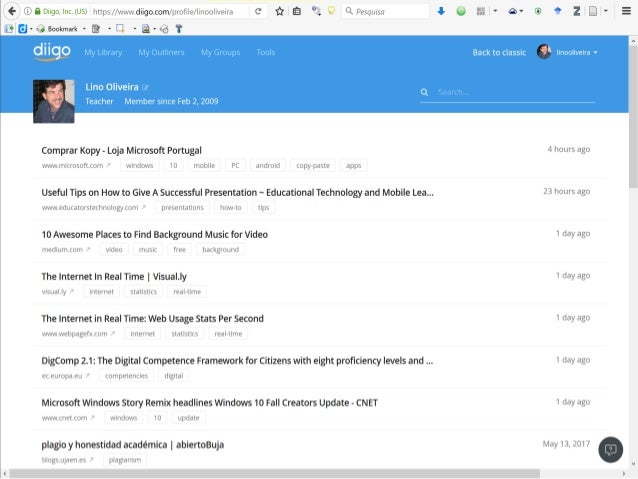Click the blank page toolbar icon
The width and height of the screenshot is (638, 479).
593,11
